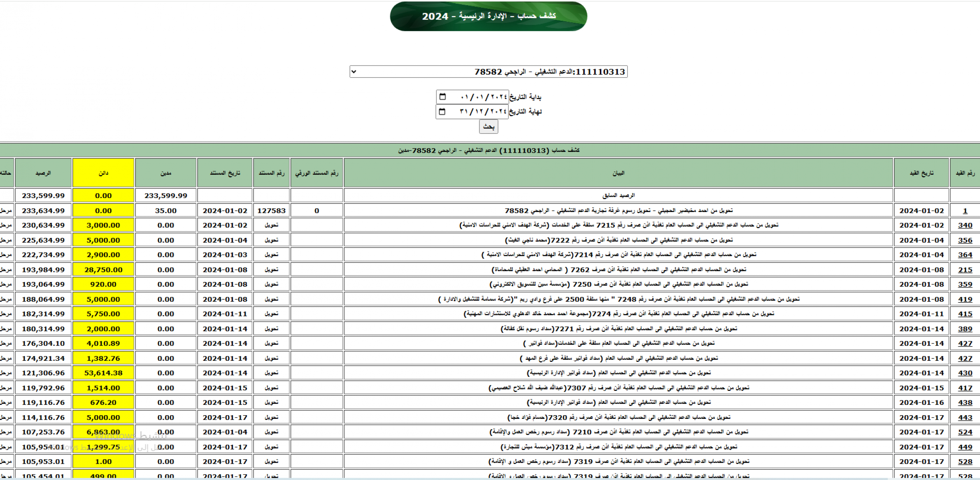Click the start date calendar icon
Viewport: 980px width, 480px height.
[x=442, y=96]
